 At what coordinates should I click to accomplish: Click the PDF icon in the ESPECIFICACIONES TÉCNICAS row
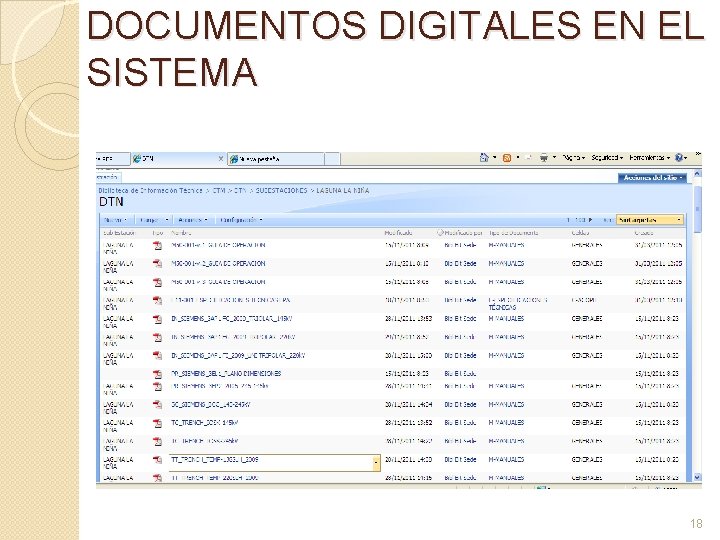coord(158,300)
